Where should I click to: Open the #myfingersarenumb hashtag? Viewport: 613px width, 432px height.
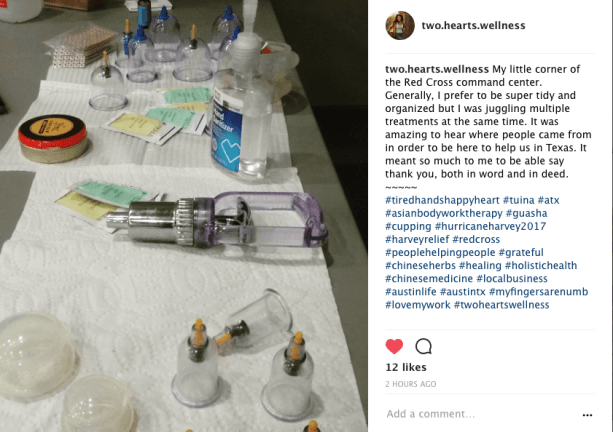[538, 292]
